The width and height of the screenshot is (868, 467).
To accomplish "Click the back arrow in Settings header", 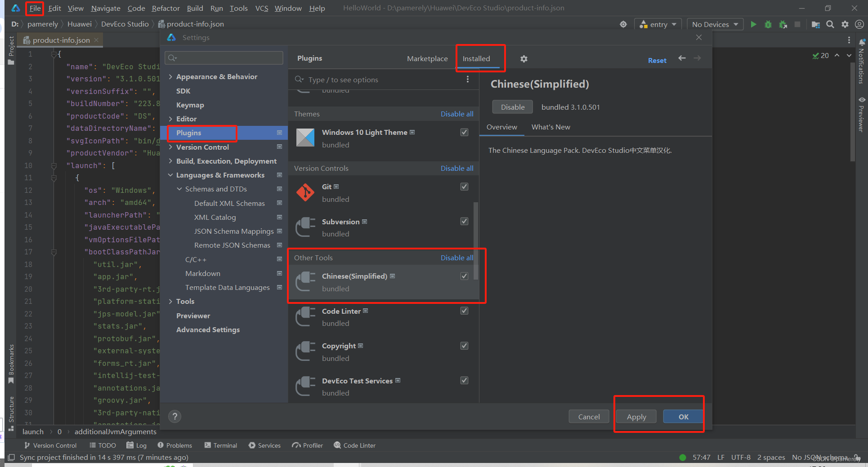I will pos(682,58).
